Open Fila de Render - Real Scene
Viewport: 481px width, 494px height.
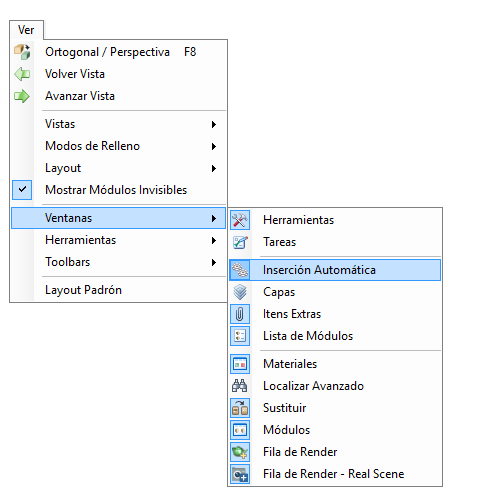[x=335, y=474]
